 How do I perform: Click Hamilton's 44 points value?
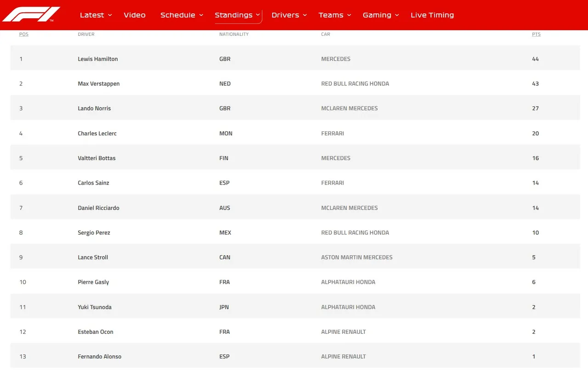point(535,59)
